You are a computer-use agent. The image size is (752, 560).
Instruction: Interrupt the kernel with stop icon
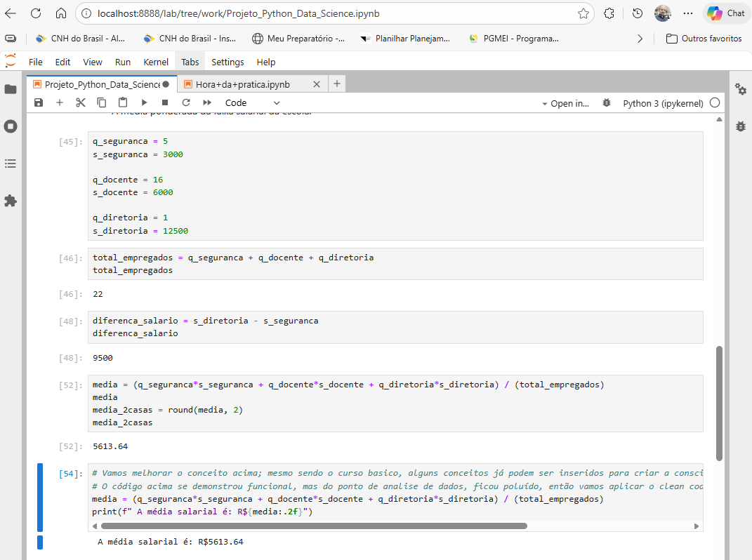(165, 102)
